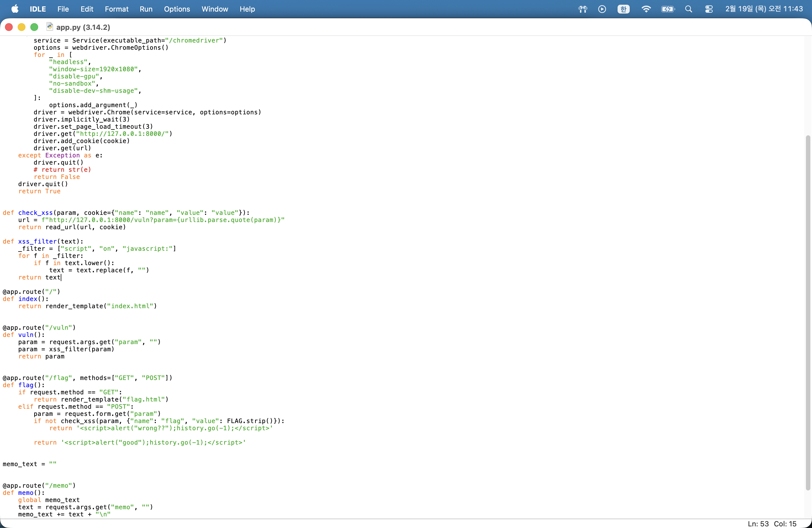The width and height of the screenshot is (812, 528).
Task: Switch the Korean input source icon
Action: (623, 9)
